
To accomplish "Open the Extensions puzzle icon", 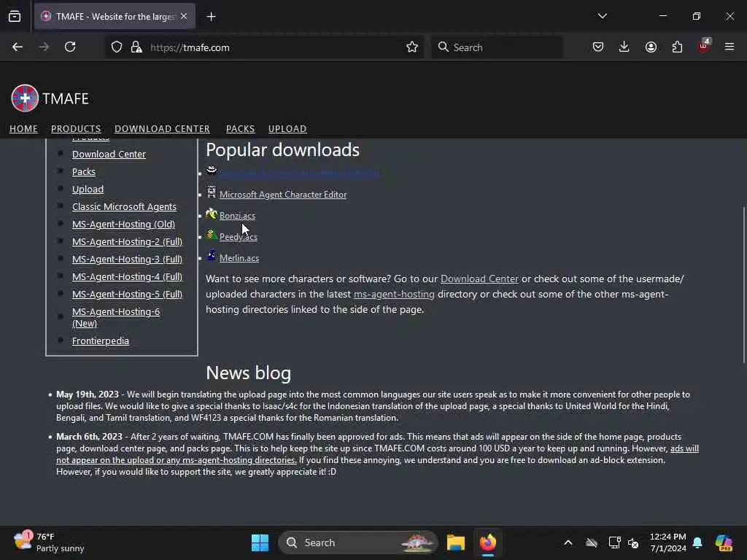I will 677,47.
